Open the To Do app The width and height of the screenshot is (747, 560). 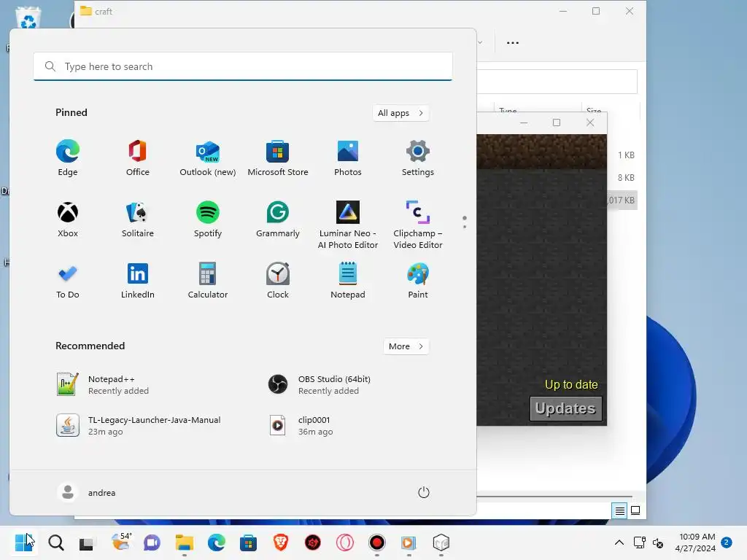tap(68, 281)
